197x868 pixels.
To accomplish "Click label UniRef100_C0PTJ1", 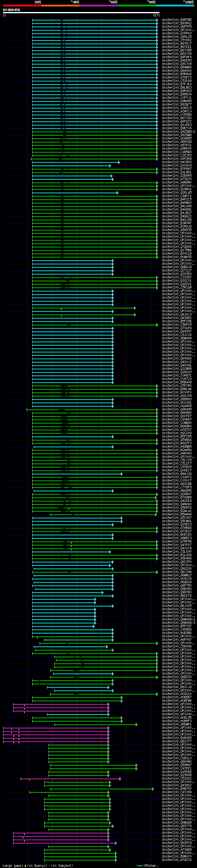I will [177, 98].
